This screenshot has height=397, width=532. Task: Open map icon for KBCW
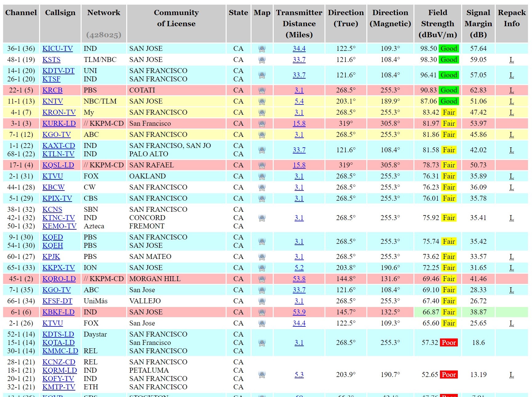pos(262,187)
